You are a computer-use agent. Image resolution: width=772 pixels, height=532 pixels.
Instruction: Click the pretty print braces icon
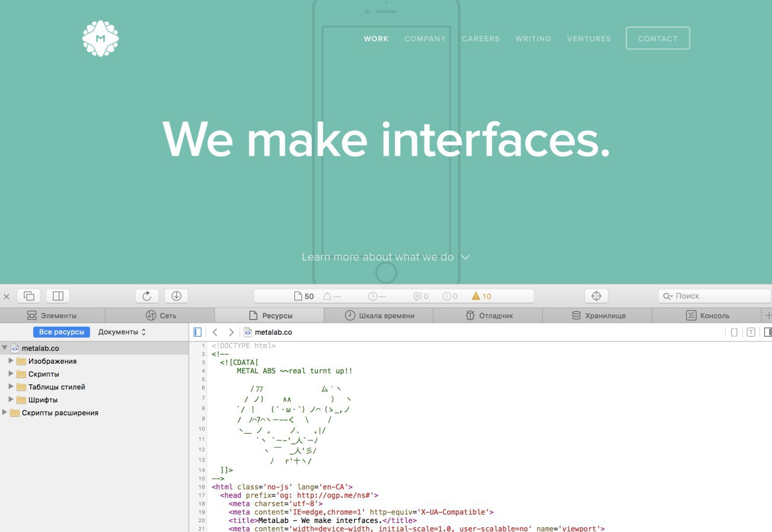(734, 332)
